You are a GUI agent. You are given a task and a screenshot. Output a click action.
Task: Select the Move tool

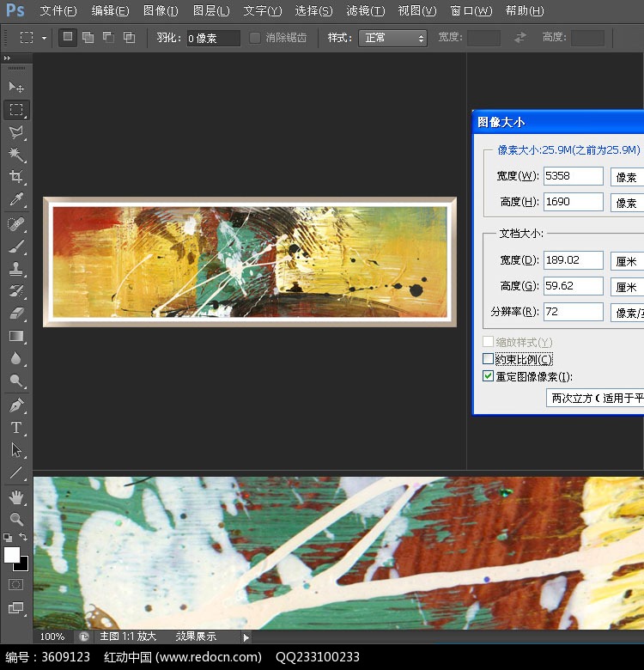tap(16, 87)
